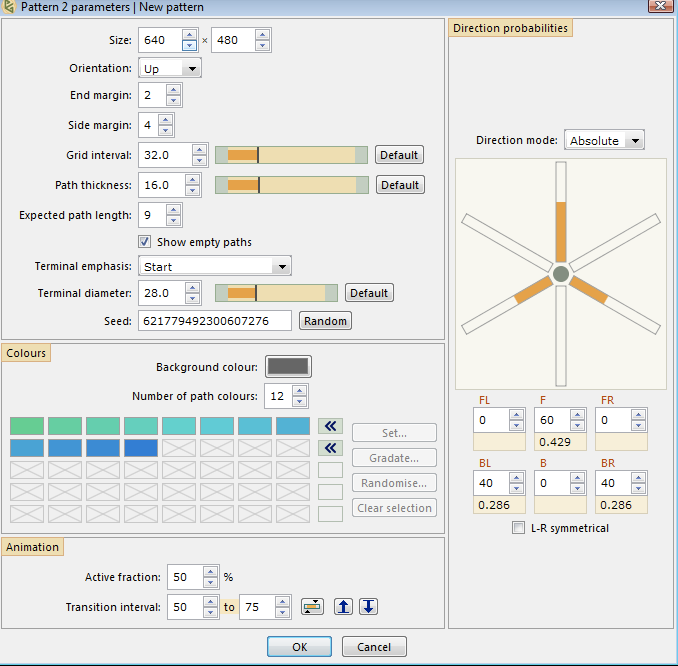Select the first green path colour swatch
The image size is (678, 666).
[27, 426]
